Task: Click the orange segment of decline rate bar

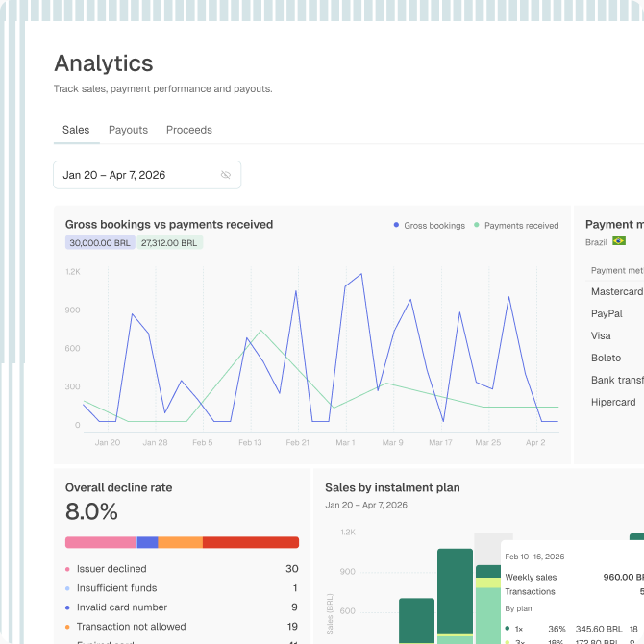Action: click(x=181, y=542)
